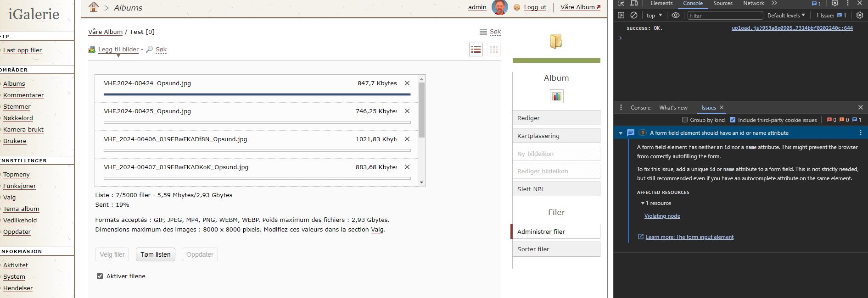Uncheck Include third-party cookie issues
The height and width of the screenshot is (298, 868).
pos(733,120)
